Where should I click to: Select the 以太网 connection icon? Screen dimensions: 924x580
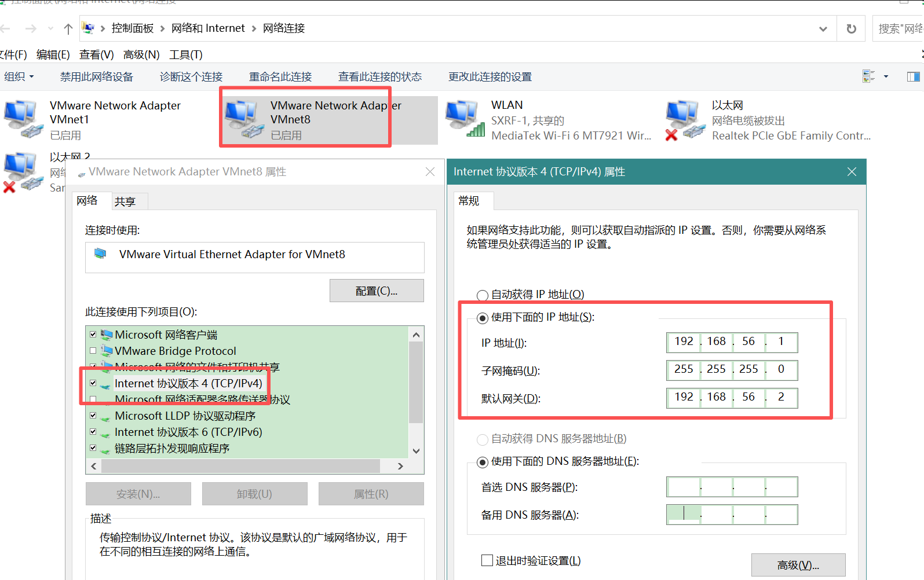pyautogui.click(x=686, y=119)
